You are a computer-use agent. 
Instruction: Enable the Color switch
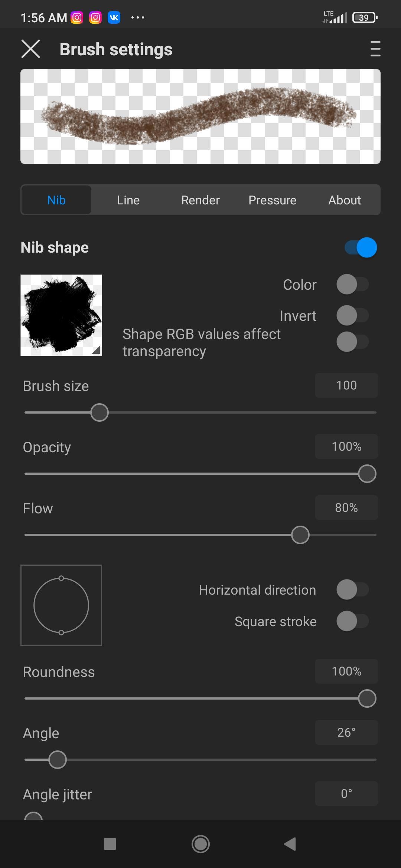[352, 285]
